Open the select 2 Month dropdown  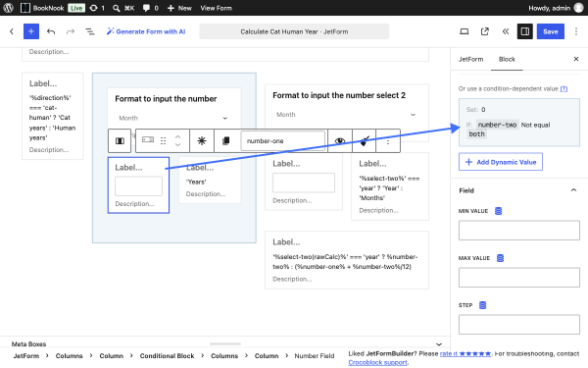coord(347,115)
